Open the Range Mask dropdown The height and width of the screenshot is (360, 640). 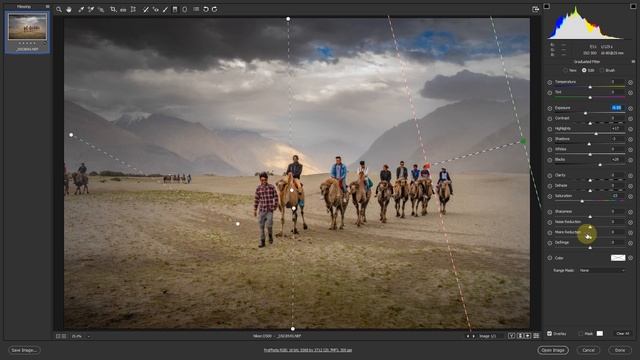[602, 270]
